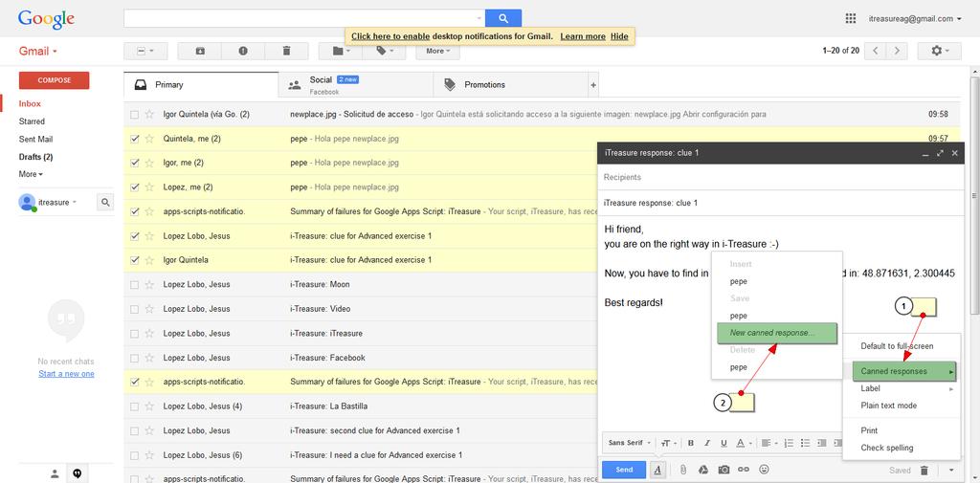980x483 pixels.
Task: Open the compose more options arrow
Action: point(950,470)
